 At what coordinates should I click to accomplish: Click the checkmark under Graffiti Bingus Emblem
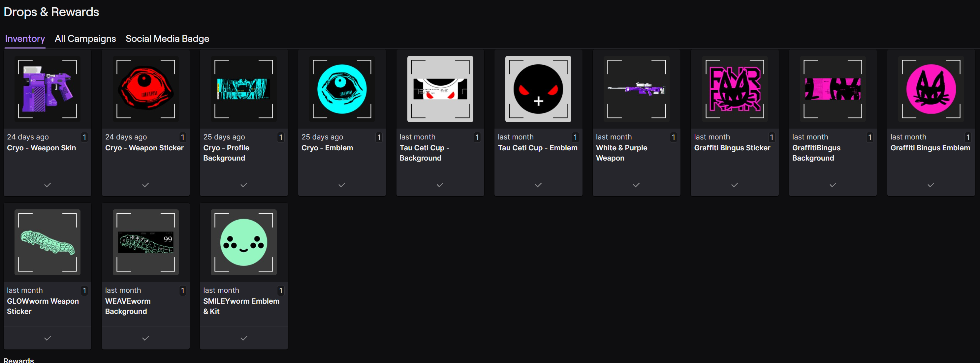coord(931,185)
